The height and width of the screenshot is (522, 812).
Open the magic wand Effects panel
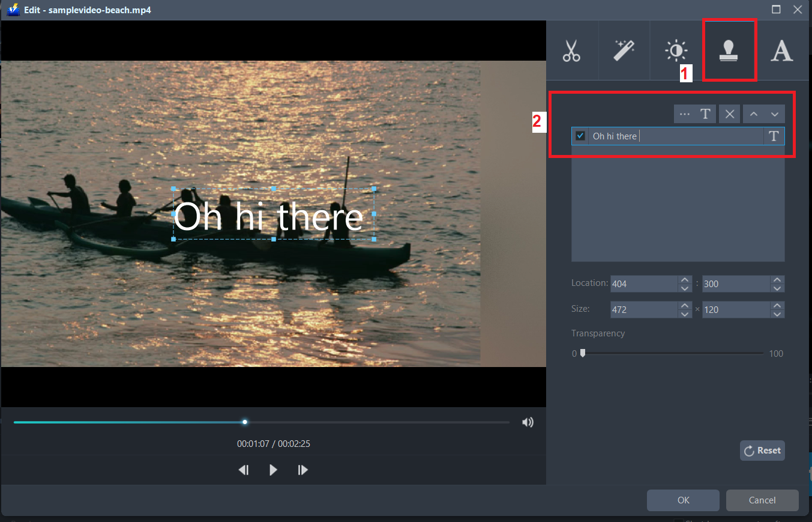click(624, 50)
